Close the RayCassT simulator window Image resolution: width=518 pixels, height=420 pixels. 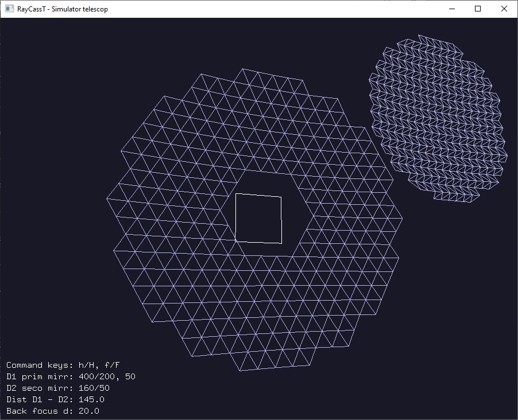coord(504,9)
